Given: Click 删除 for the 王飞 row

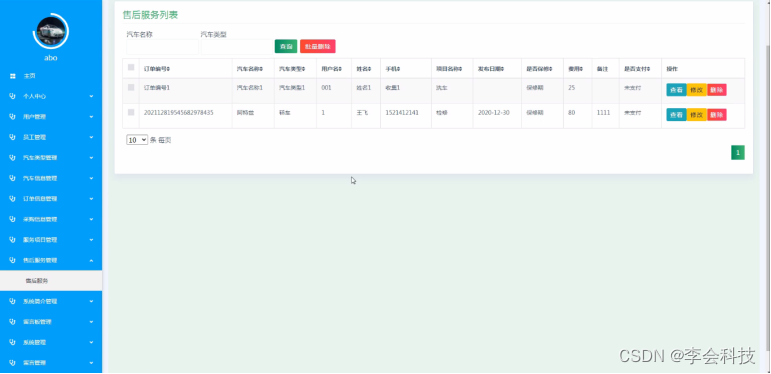Looking at the screenshot, I should 716,115.
